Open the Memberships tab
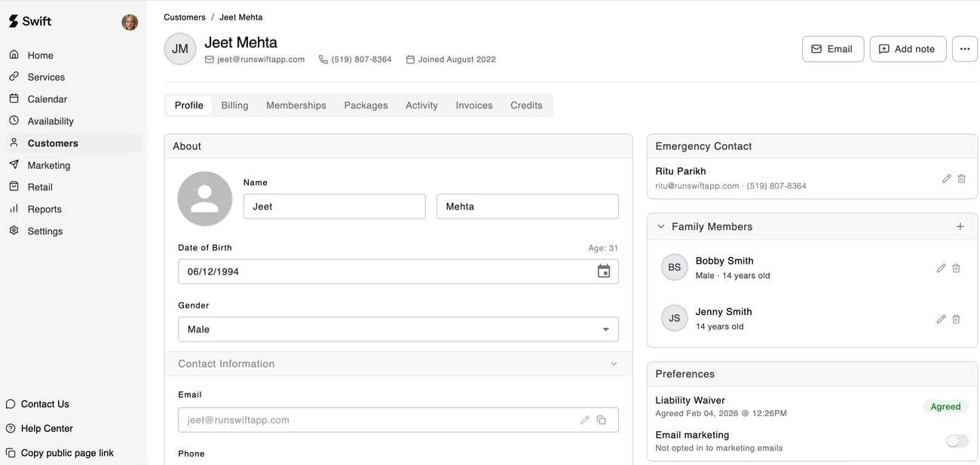The height and width of the screenshot is (465, 980). click(x=296, y=106)
